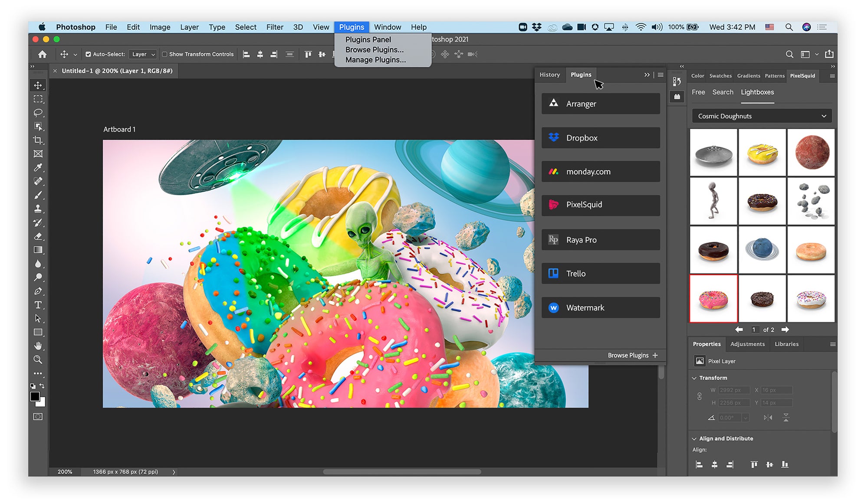Open the PixelSquid plugin button
The image size is (868, 503).
pos(601,205)
